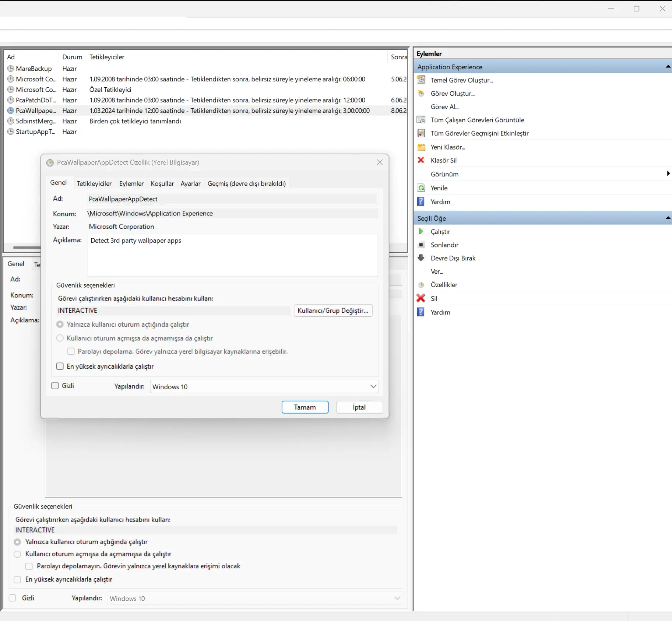Click the Görünüm action entry
The height and width of the screenshot is (621, 672).
pyautogui.click(x=444, y=174)
